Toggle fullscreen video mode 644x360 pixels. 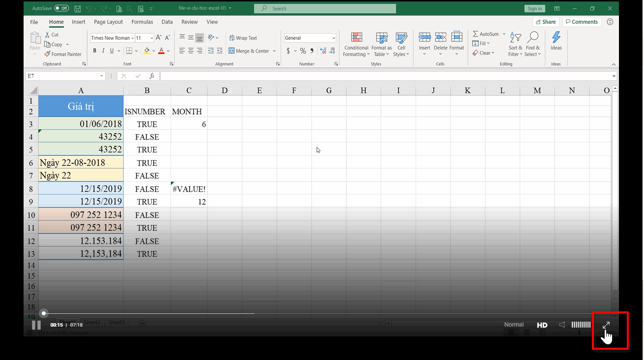tap(606, 325)
